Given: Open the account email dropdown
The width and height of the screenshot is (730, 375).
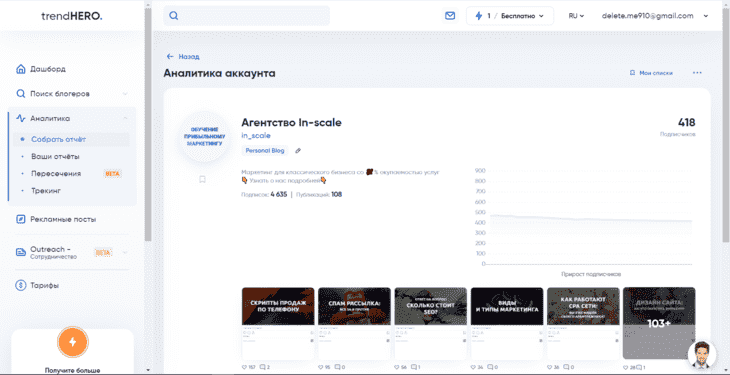Looking at the screenshot, I should 655,16.
